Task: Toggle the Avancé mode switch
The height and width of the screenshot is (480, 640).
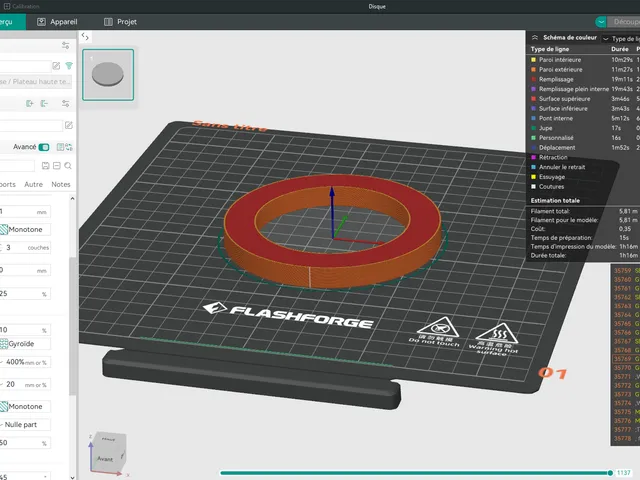Action: [x=44, y=147]
